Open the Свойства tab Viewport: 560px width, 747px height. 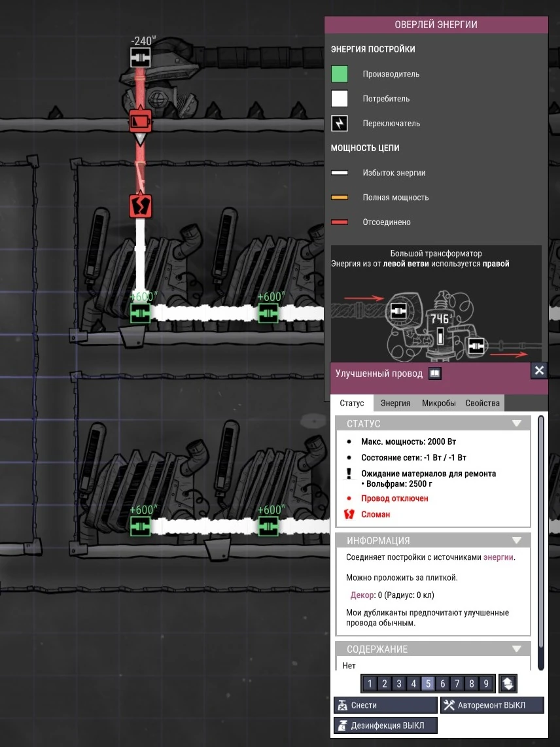482,403
